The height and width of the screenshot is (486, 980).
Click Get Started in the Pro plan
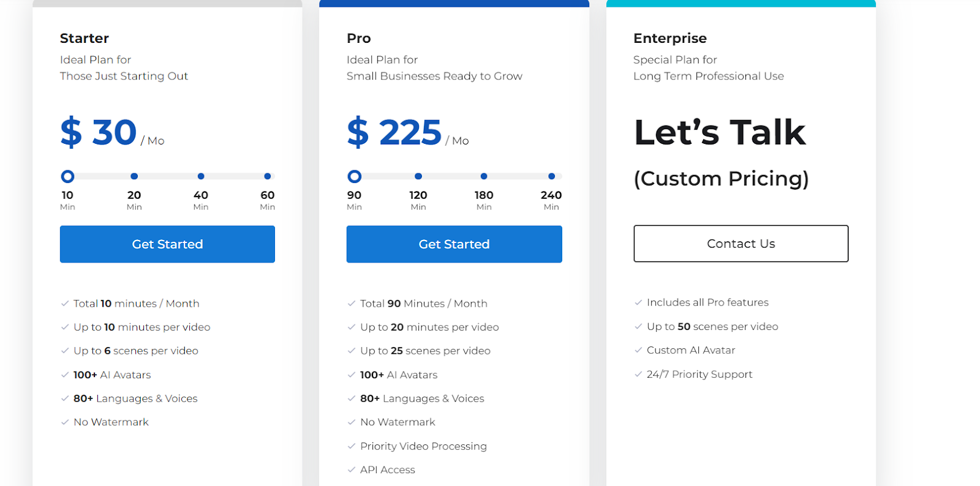coord(454,244)
